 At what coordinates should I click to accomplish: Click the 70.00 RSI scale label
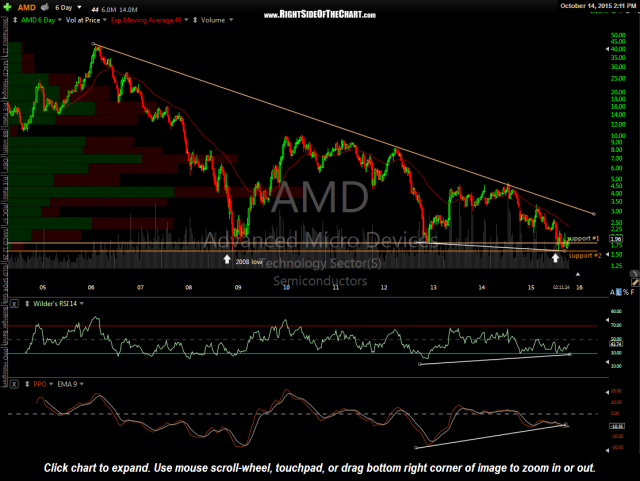[616, 325]
